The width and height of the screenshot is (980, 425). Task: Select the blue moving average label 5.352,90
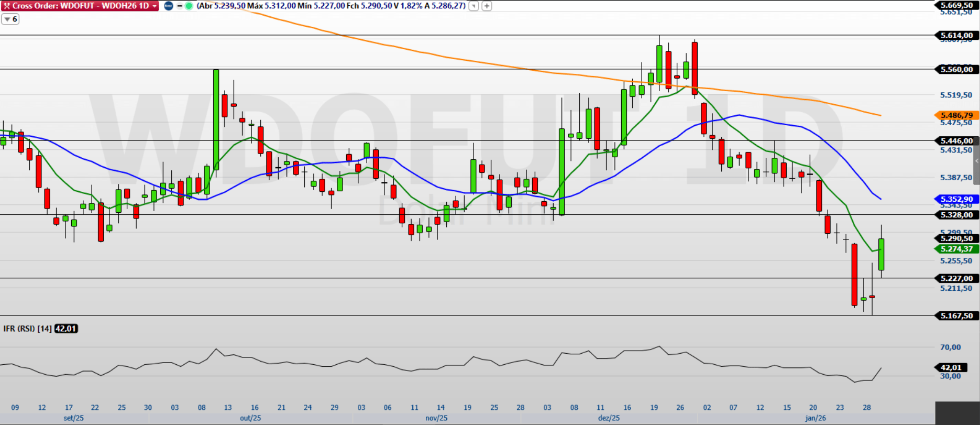point(956,199)
